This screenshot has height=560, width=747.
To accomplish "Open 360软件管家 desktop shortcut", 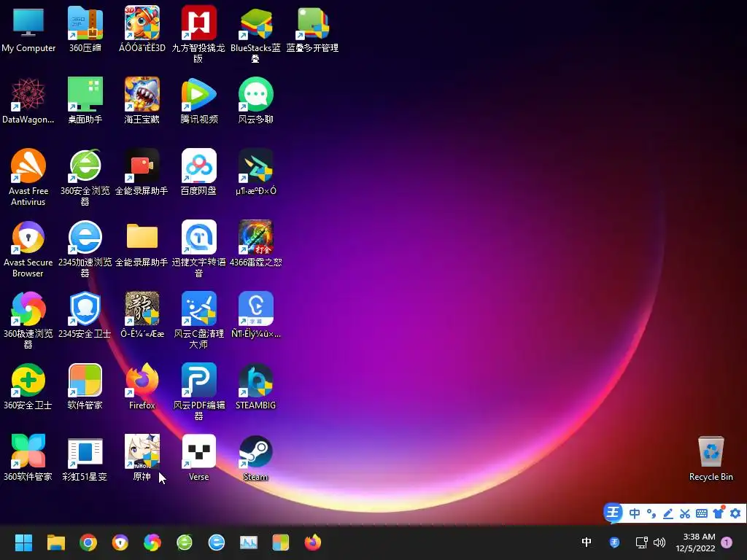I will click(x=28, y=457).
